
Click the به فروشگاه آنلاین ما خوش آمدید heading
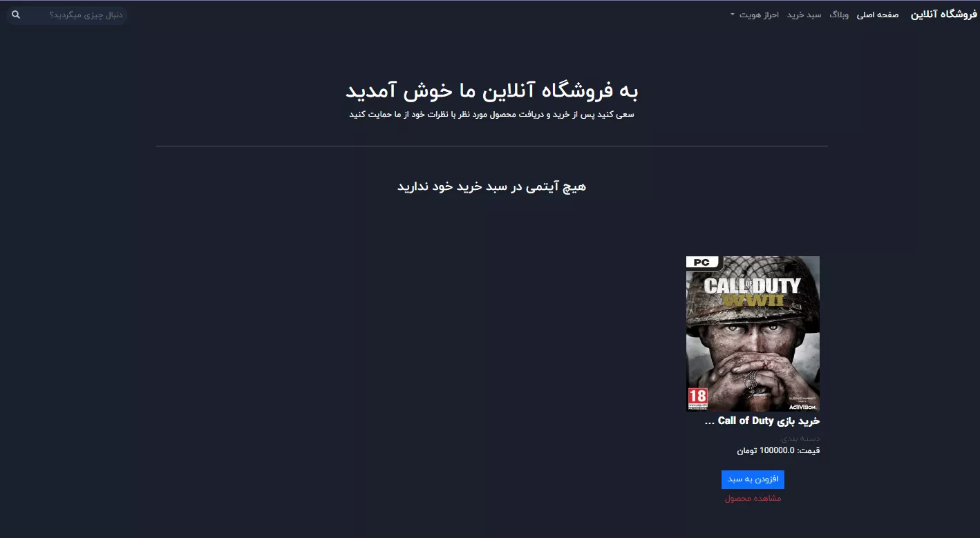491,90
